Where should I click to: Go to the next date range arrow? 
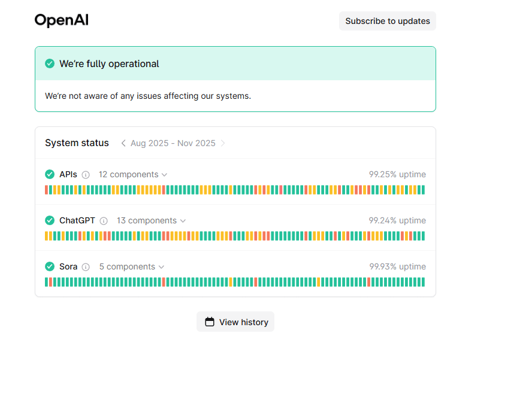point(223,143)
